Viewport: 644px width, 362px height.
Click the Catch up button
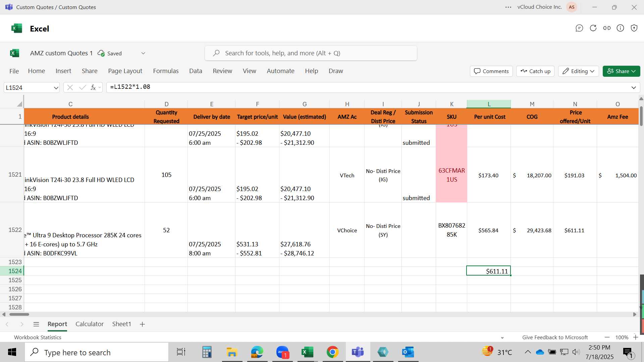(535, 71)
